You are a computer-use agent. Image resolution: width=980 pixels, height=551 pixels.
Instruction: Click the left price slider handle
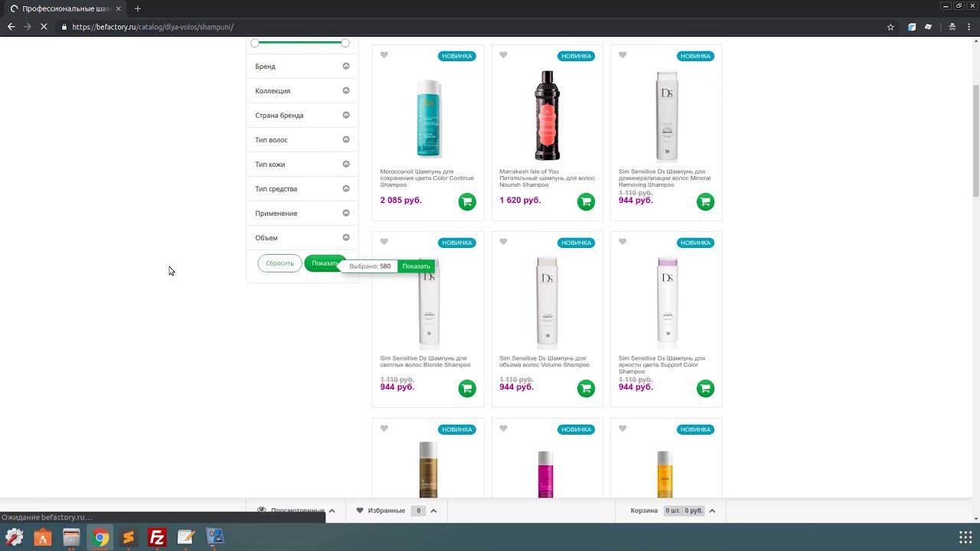(255, 43)
